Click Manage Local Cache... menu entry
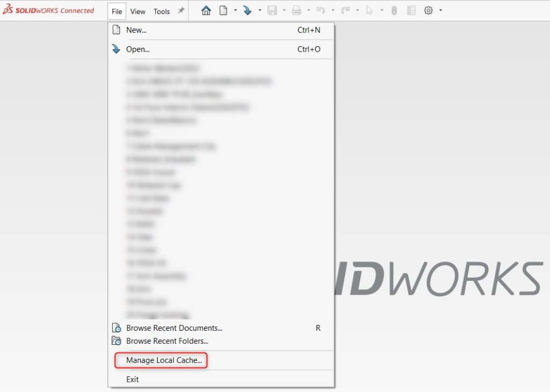 221,360
